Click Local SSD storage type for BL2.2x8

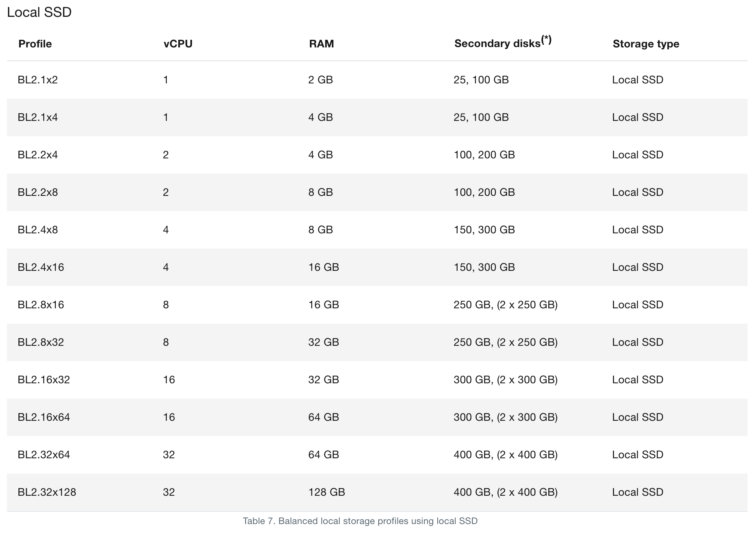coord(637,192)
